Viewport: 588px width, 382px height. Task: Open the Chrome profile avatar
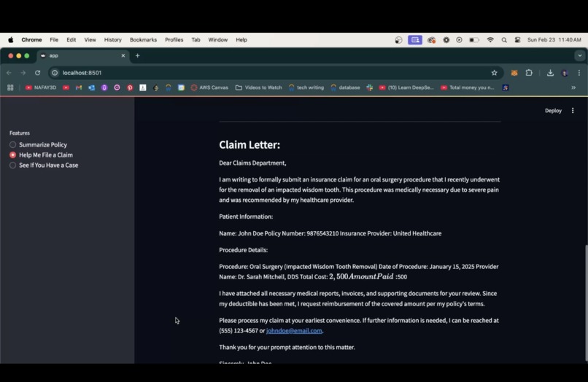[565, 73]
